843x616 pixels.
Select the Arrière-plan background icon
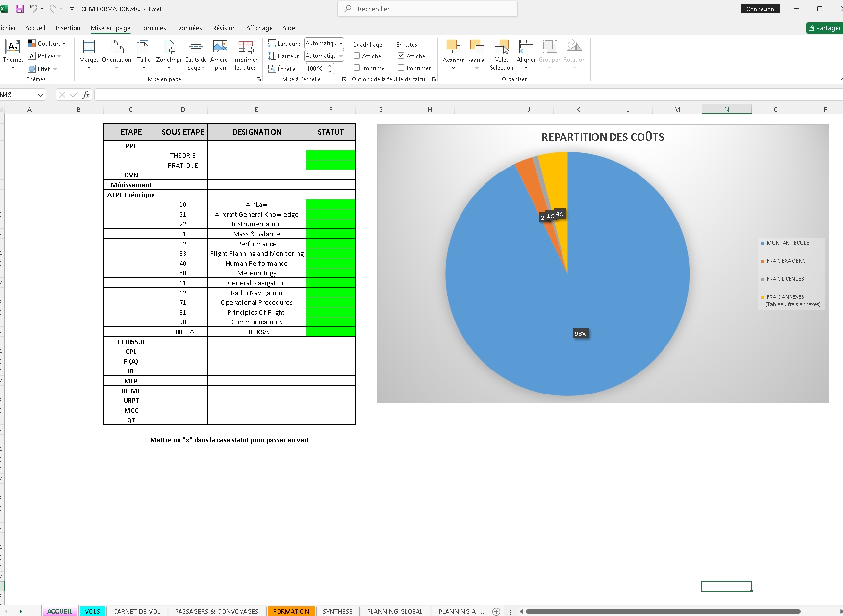(x=220, y=47)
